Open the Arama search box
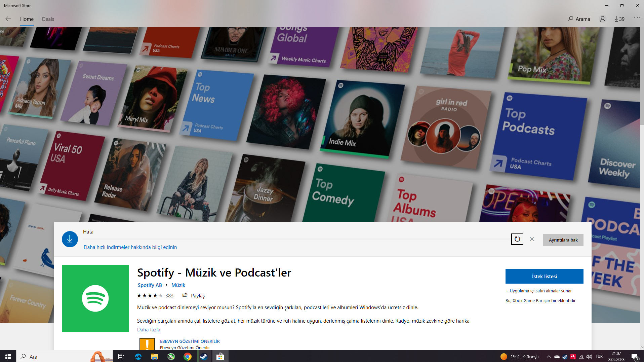Image resolution: width=644 pixels, height=362 pixels. coord(579,19)
